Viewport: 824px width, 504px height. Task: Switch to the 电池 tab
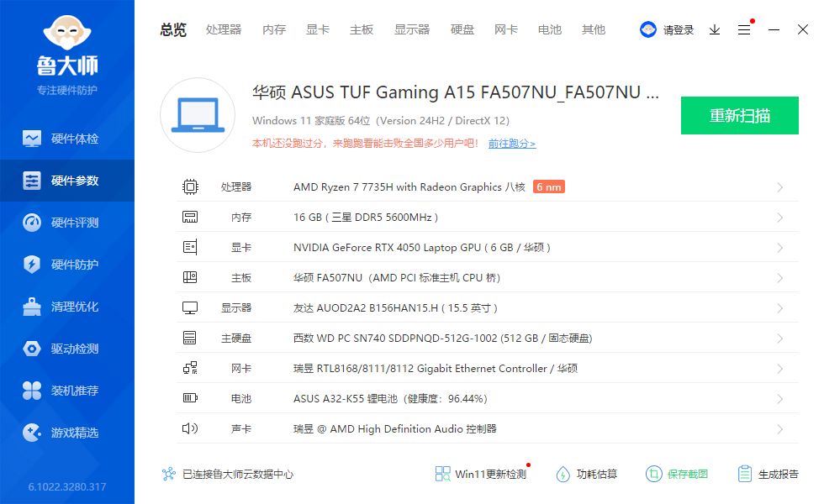(x=550, y=29)
